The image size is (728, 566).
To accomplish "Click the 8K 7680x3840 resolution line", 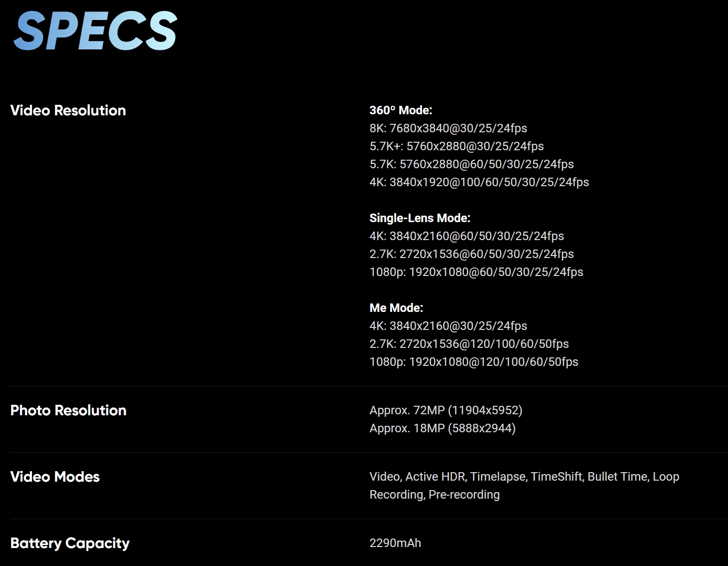I will tap(448, 128).
